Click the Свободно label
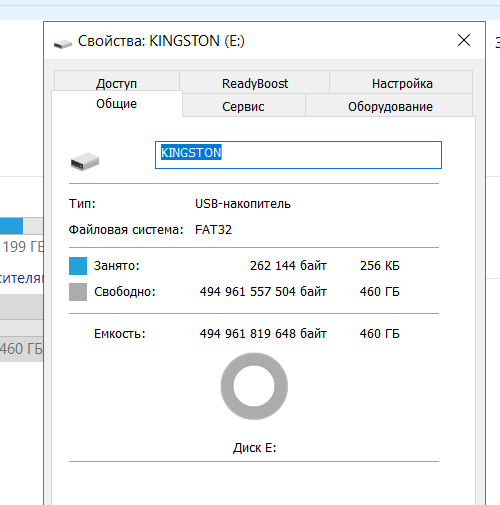This screenshot has height=505, width=500. (125, 292)
